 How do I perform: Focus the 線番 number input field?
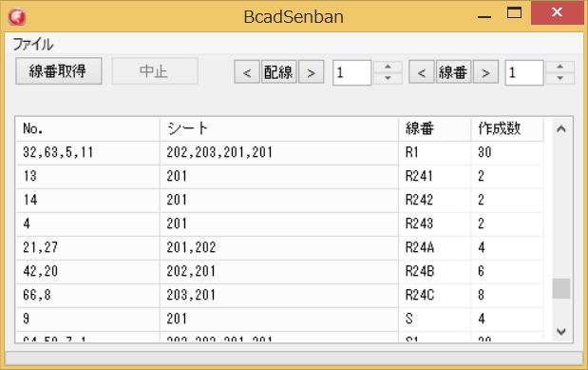point(524,72)
